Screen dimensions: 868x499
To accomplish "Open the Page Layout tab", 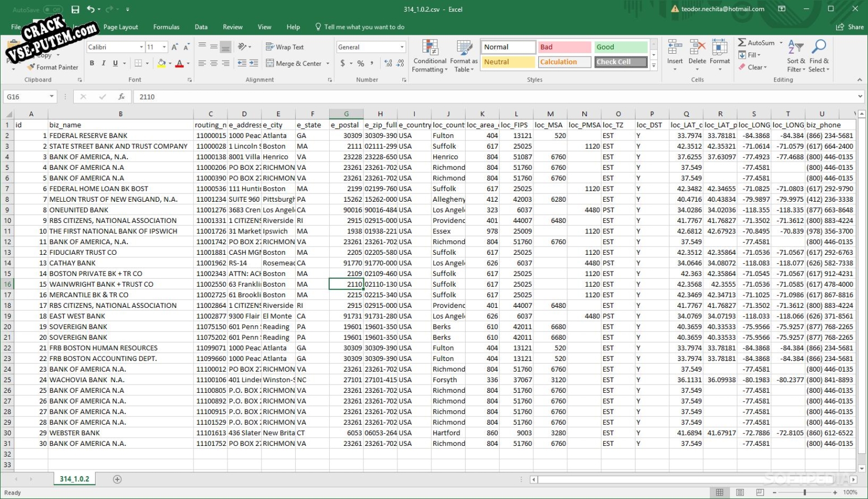I will pos(120,27).
